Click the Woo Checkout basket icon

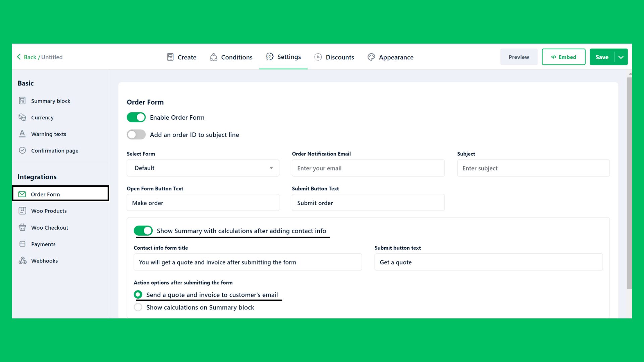22,227
